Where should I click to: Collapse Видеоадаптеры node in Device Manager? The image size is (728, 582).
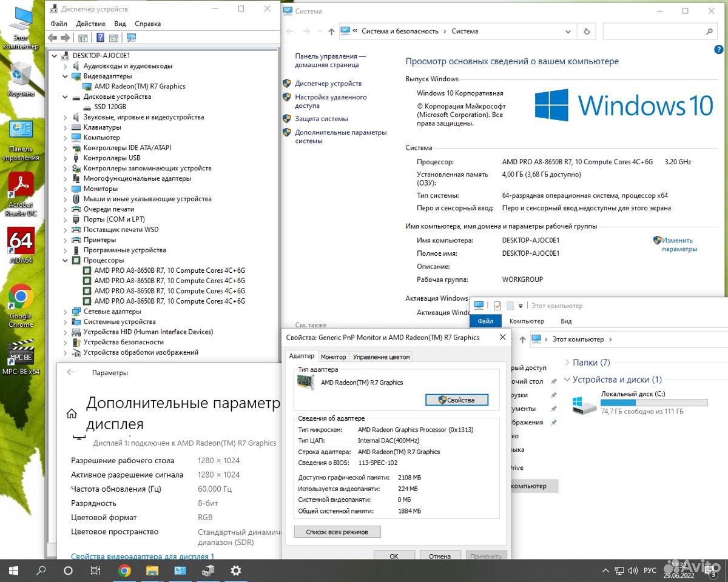[66, 76]
